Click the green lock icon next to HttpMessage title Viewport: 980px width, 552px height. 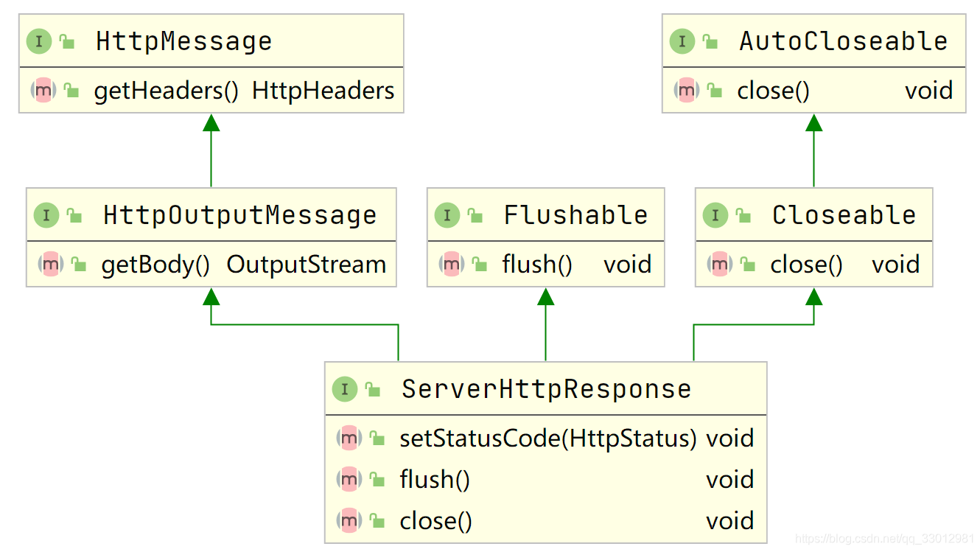tap(68, 42)
